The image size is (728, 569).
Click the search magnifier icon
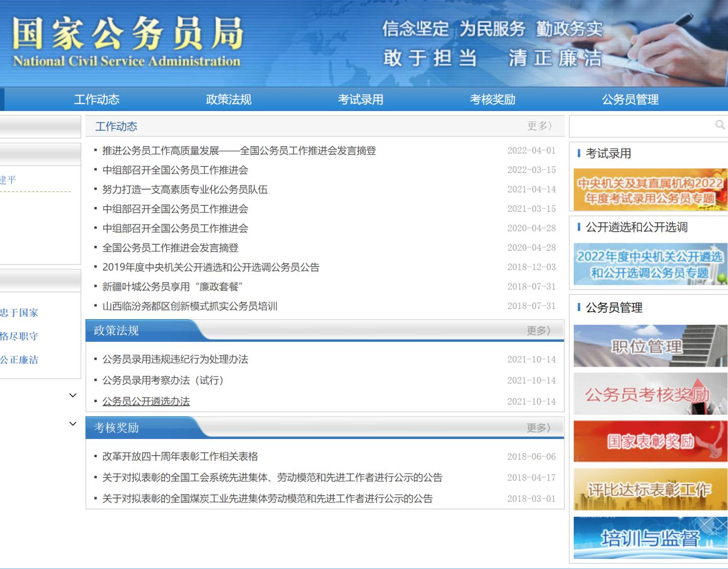pyautogui.click(x=720, y=124)
